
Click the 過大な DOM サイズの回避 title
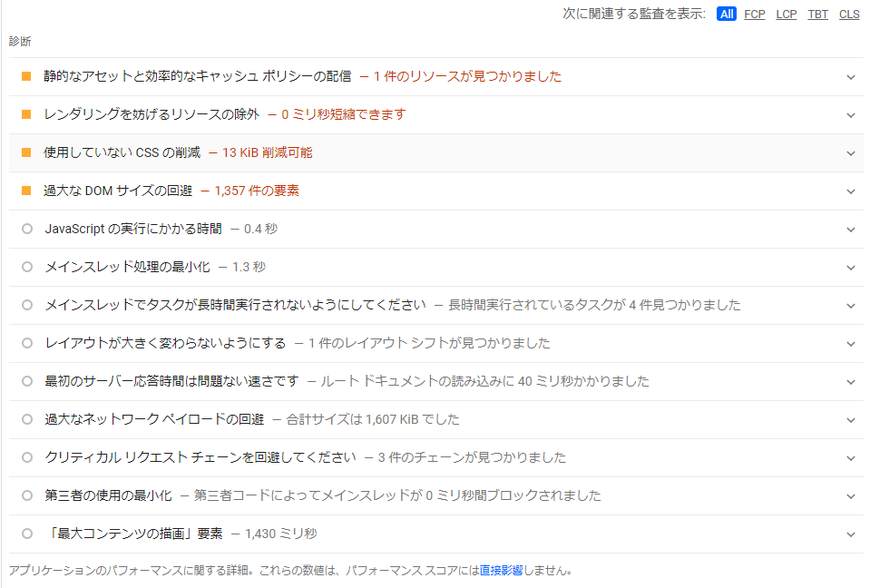[118, 191]
